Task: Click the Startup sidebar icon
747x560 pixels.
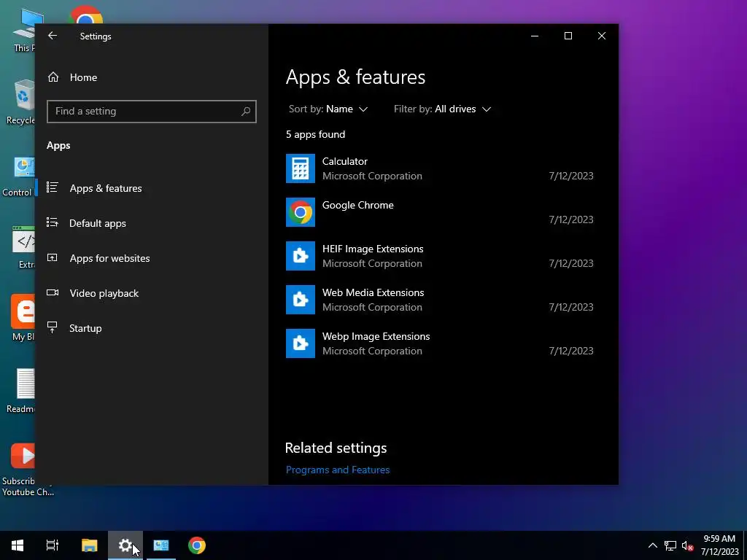Action: tap(53, 327)
